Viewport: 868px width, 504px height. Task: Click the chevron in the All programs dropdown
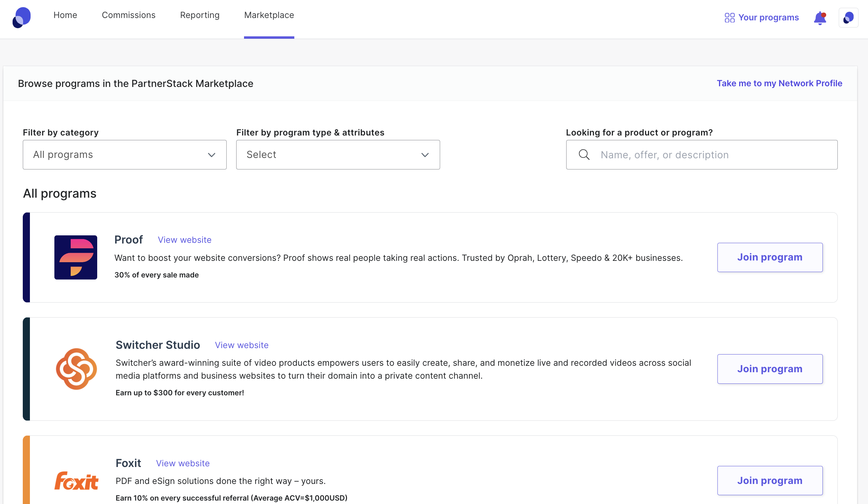211,155
